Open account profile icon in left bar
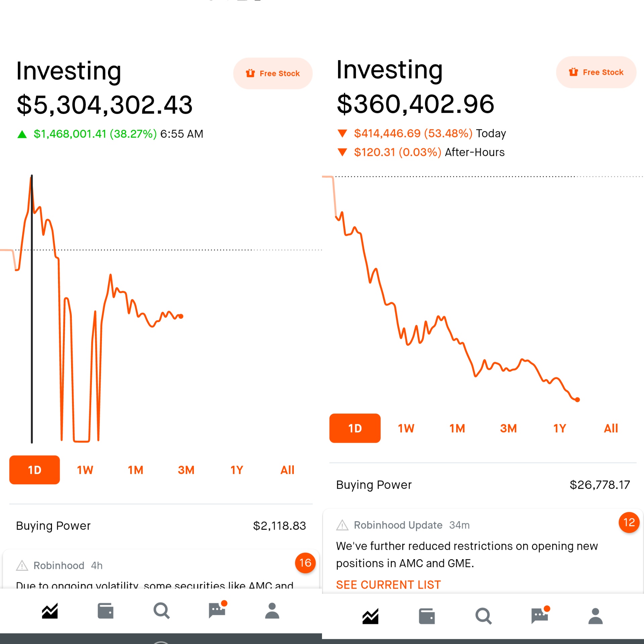 (272, 611)
